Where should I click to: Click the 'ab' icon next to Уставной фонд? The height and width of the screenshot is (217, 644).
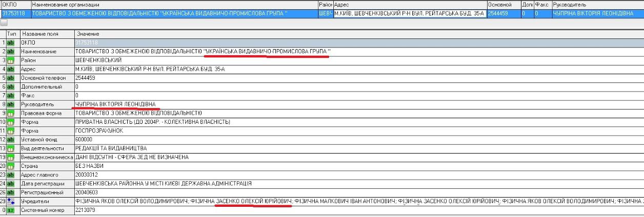(x=10, y=139)
